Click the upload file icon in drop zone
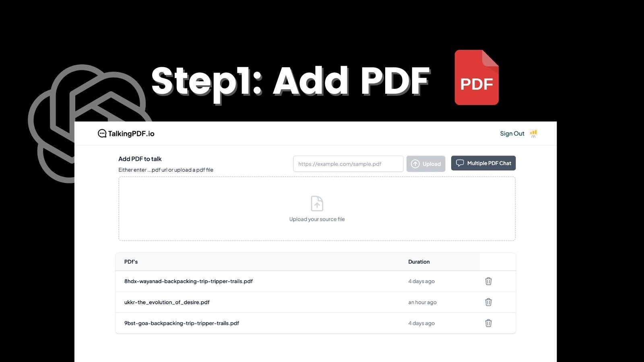Viewport: 644px width, 362px height. click(317, 204)
